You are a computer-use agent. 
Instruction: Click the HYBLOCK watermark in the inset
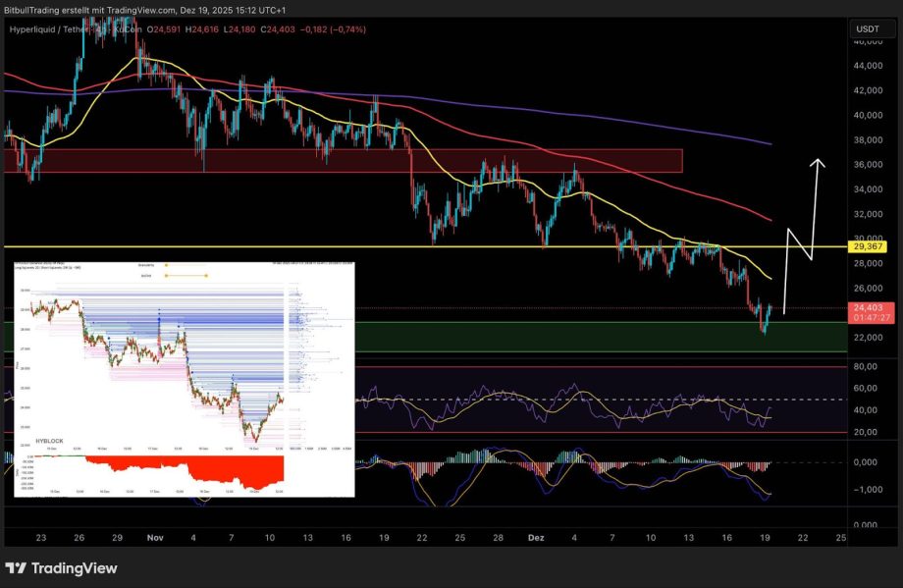click(49, 442)
